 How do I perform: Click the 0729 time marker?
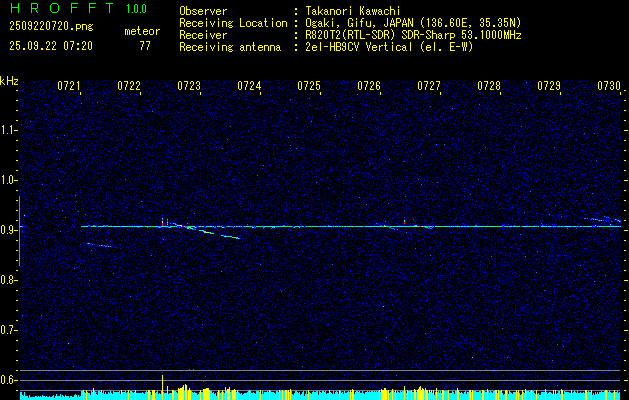pyautogui.click(x=548, y=86)
